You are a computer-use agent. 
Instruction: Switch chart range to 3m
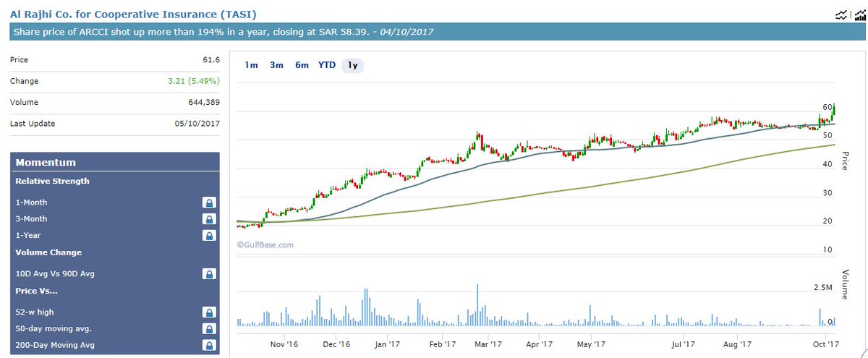click(x=276, y=65)
